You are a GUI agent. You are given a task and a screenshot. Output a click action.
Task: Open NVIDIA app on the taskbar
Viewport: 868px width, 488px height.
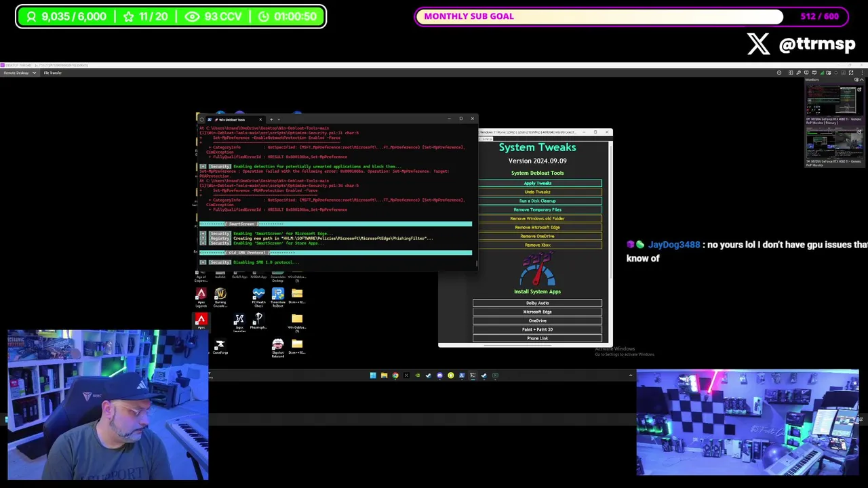click(x=418, y=375)
